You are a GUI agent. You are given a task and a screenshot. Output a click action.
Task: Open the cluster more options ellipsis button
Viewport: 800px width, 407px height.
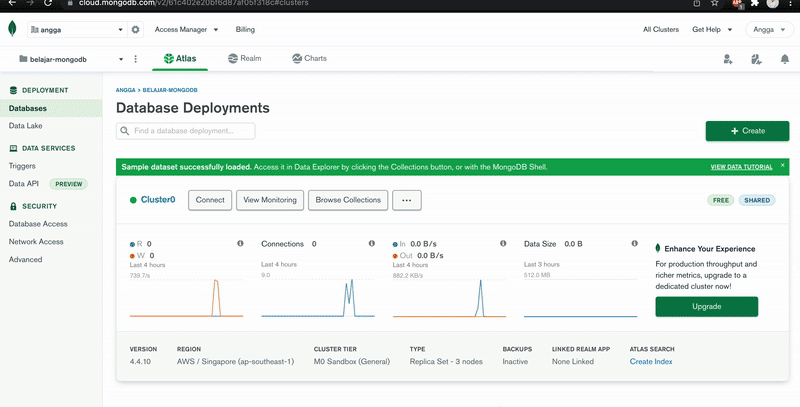(407, 200)
